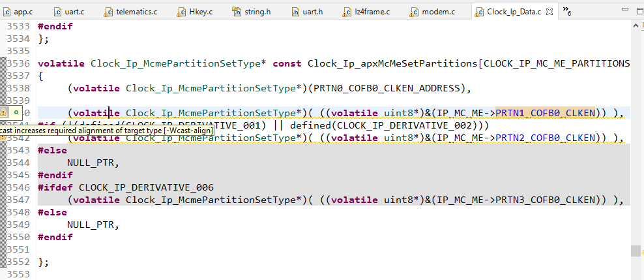This screenshot has width=644, height=280.
Task: Click the PRTN2_COFB0_CLKEN identifier
Action: pyautogui.click(x=545, y=137)
